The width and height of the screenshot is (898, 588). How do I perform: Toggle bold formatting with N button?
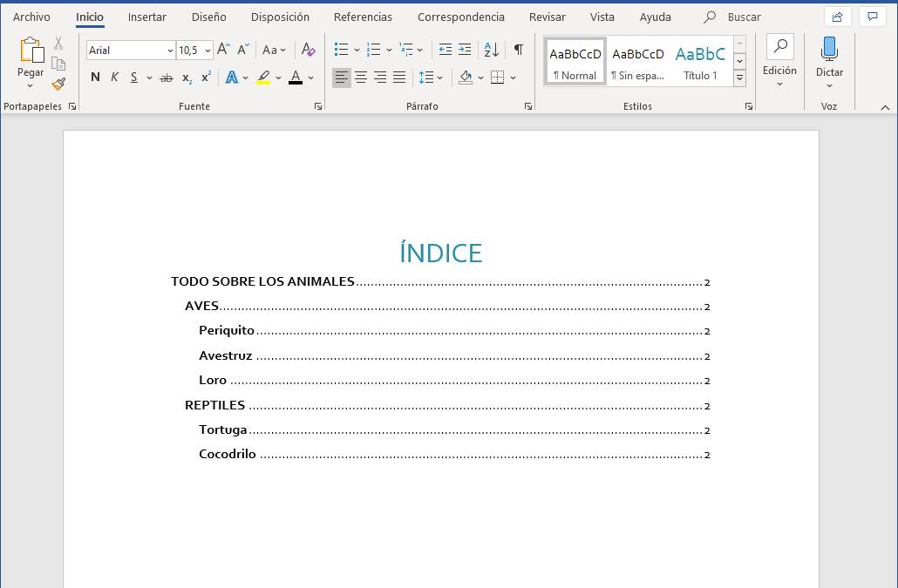tap(95, 78)
